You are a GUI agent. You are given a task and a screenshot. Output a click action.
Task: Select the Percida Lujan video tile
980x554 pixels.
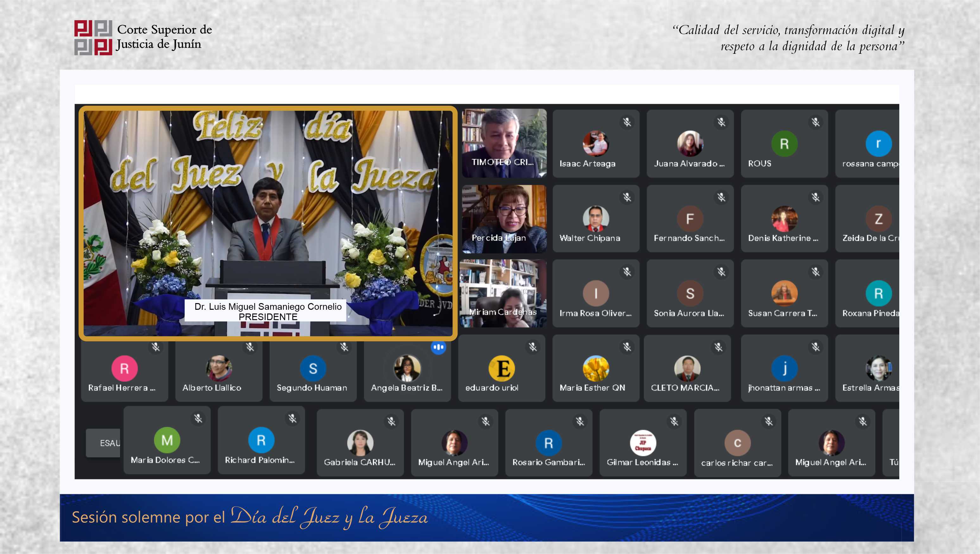click(x=504, y=219)
